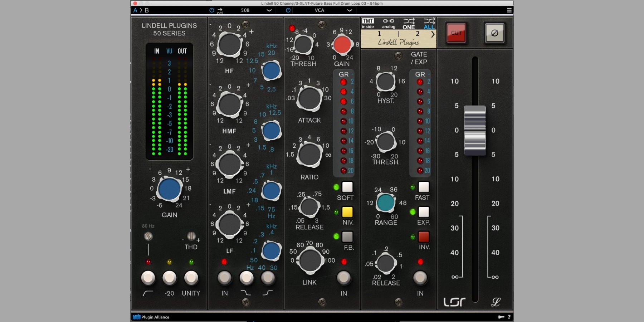Toggle the gate FAST switch

(424, 187)
